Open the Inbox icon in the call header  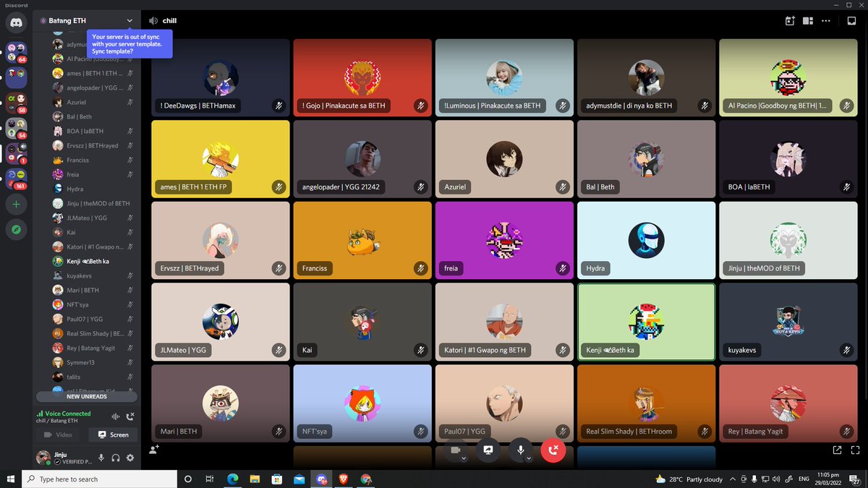pos(852,21)
